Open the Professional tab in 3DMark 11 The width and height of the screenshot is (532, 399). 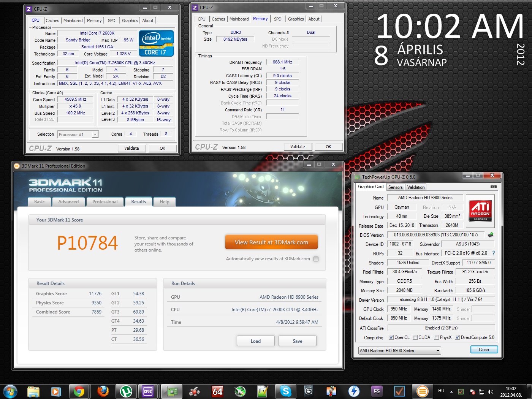[105, 202]
